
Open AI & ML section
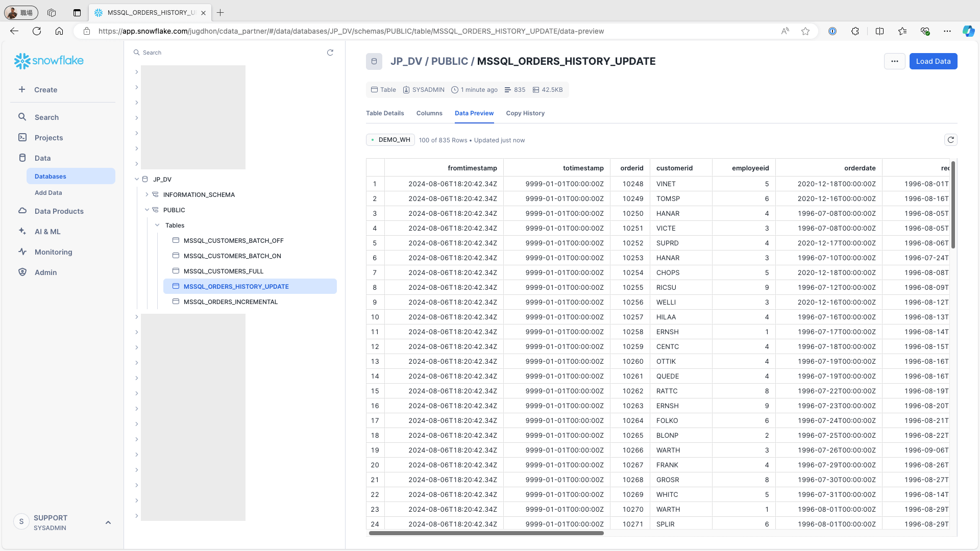click(47, 232)
